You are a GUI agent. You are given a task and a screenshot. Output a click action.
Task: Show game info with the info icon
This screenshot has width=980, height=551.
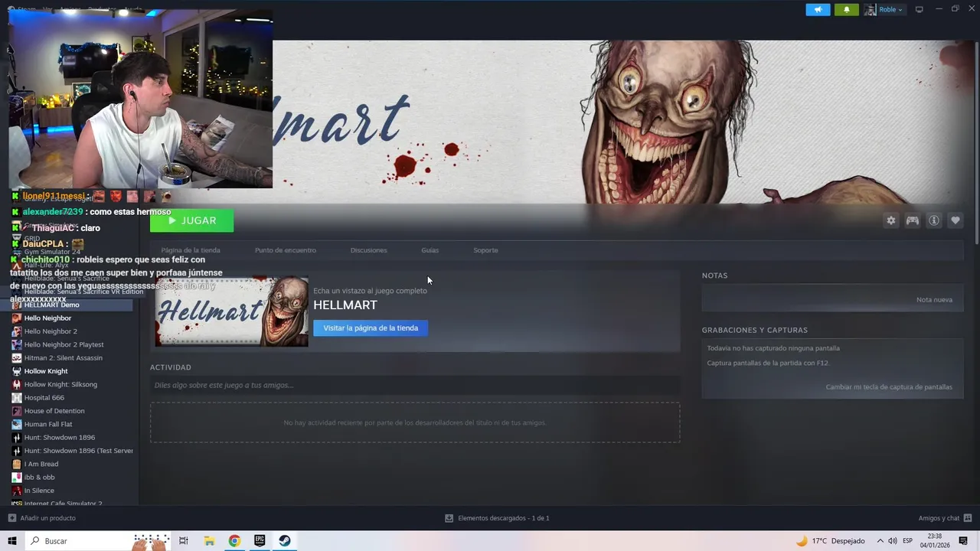pos(934,220)
